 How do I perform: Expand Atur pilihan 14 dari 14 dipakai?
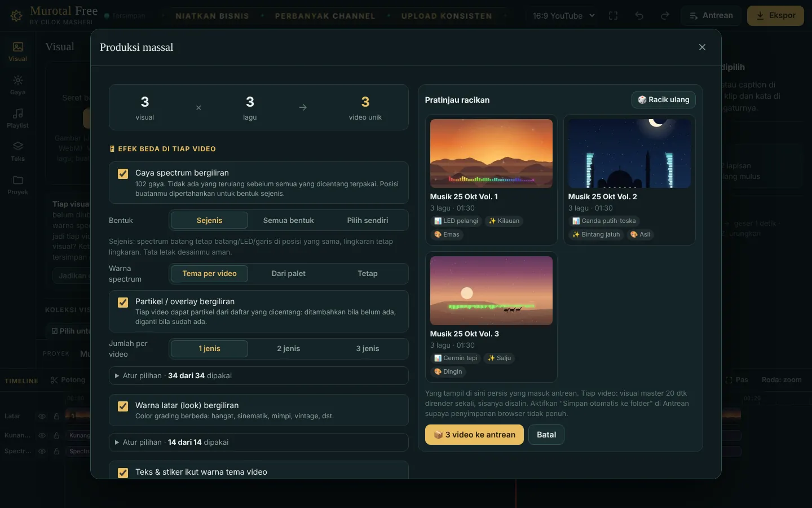coord(258,443)
